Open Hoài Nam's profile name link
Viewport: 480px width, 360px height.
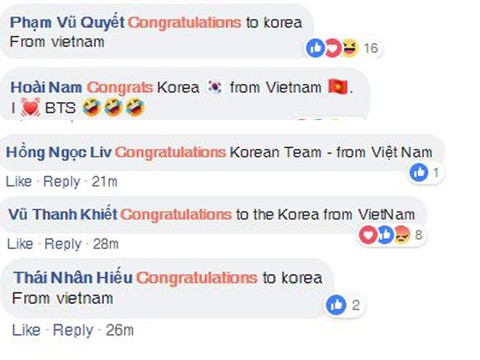(x=46, y=88)
